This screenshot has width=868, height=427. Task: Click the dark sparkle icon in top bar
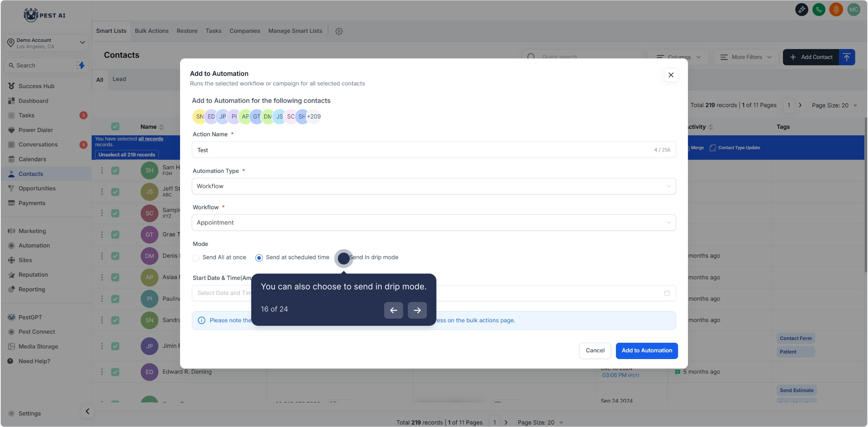(x=802, y=9)
